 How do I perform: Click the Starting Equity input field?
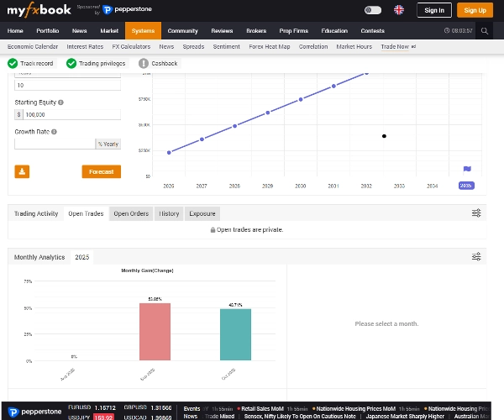(x=71, y=114)
